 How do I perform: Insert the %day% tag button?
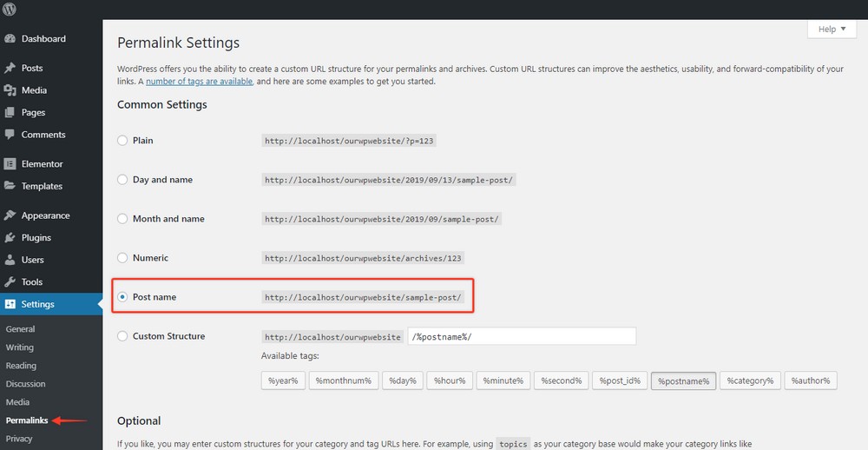tap(403, 381)
